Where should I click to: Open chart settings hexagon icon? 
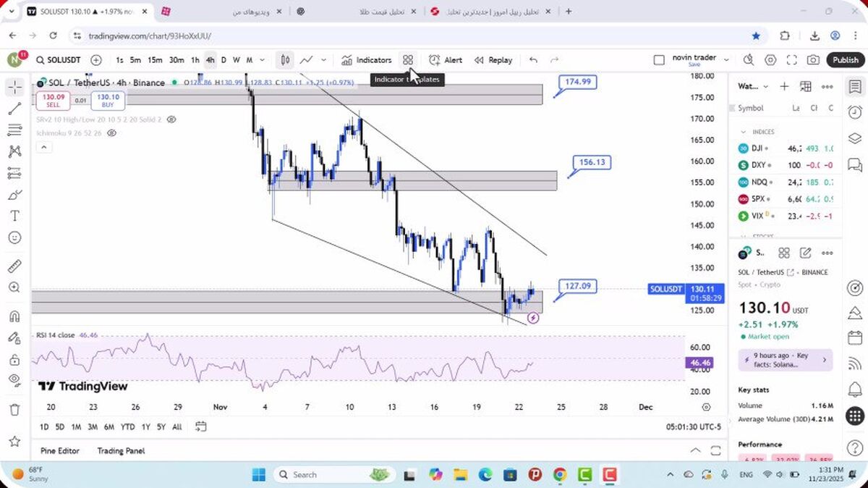click(770, 60)
